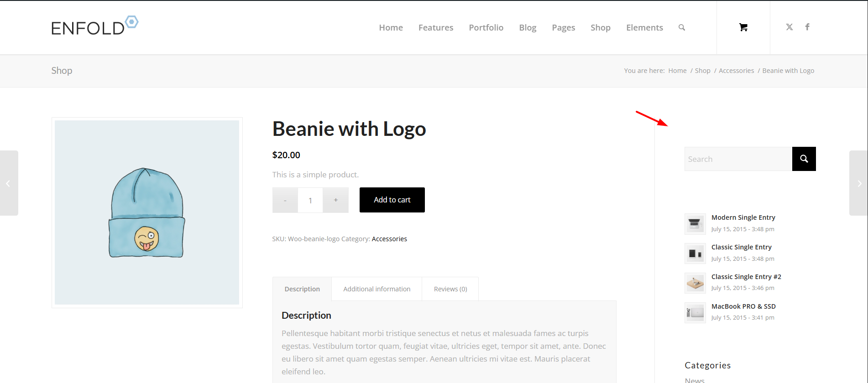Open the Shop menu item

tap(600, 28)
